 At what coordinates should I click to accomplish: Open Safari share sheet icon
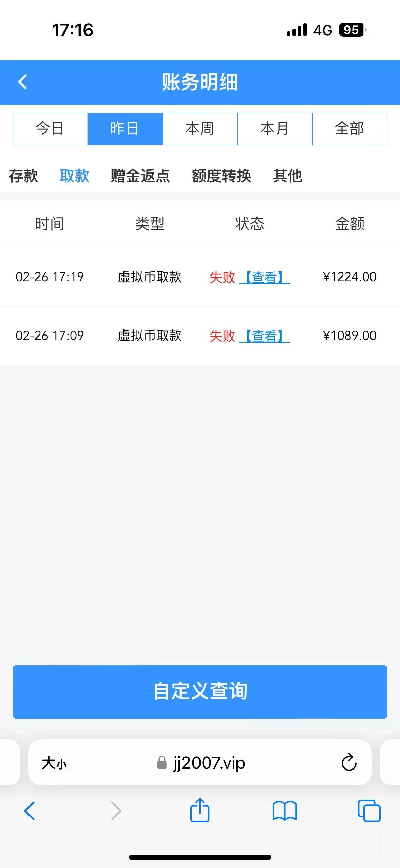point(199,810)
